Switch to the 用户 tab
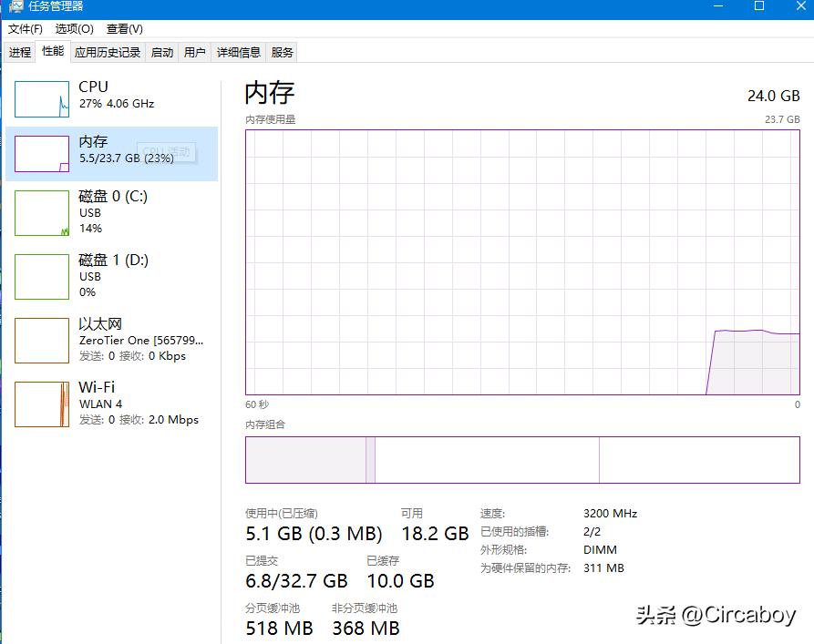Viewport: 814px width, 644px height. [195, 53]
